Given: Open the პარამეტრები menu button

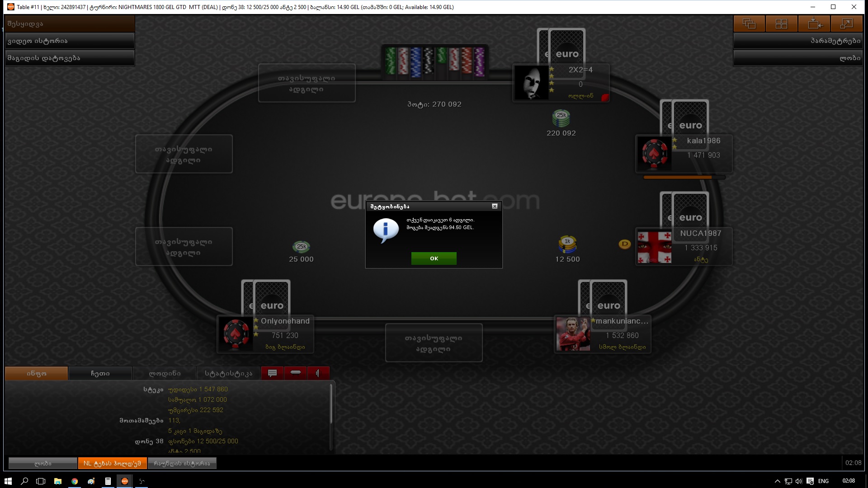Looking at the screenshot, I should pyautogui.click(x=797, y=41).
